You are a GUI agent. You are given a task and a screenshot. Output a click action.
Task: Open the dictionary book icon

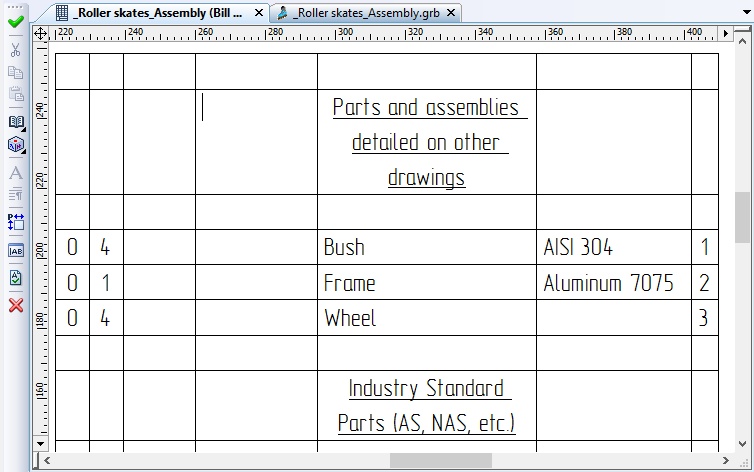pos(16,122)
